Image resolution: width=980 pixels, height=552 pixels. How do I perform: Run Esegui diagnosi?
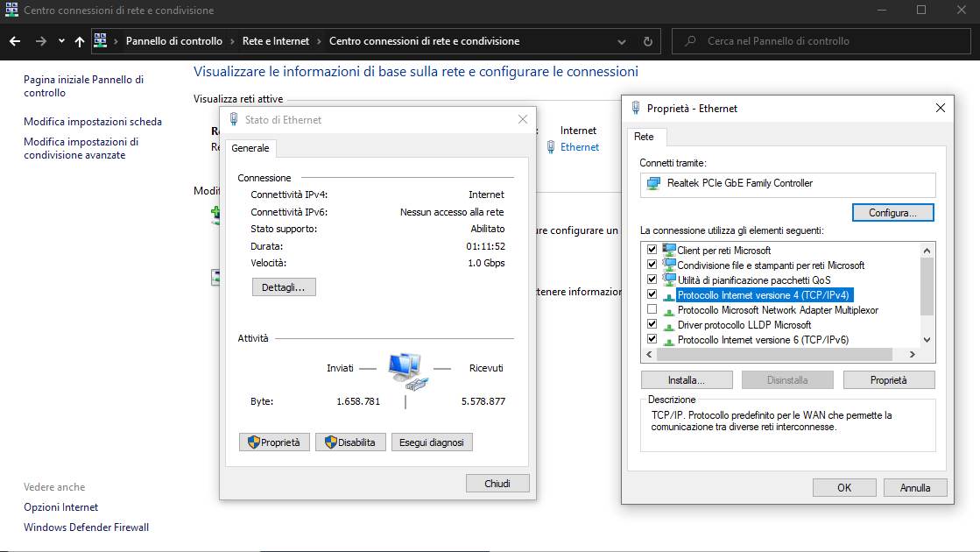pyautogui.click(x=432, y=442)
